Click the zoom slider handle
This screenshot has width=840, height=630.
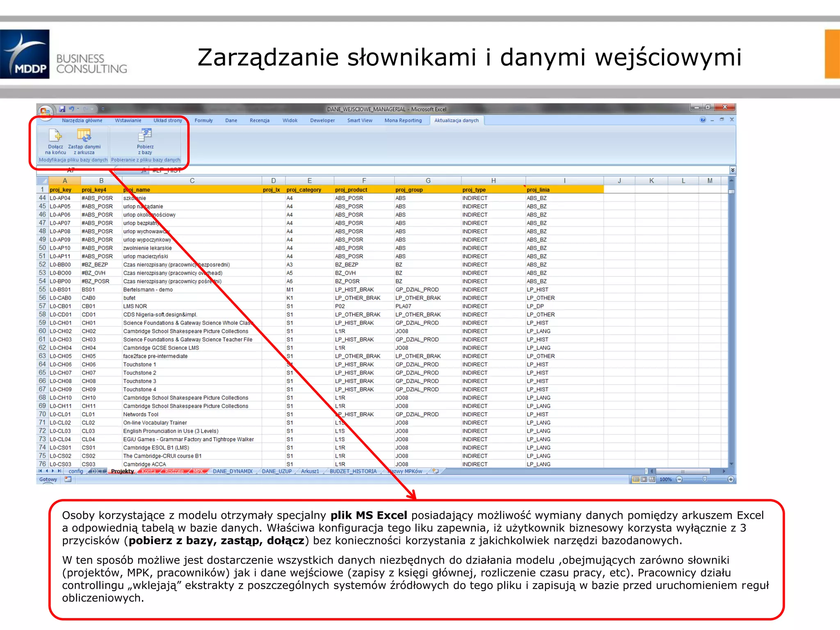[x=705, y=479]
